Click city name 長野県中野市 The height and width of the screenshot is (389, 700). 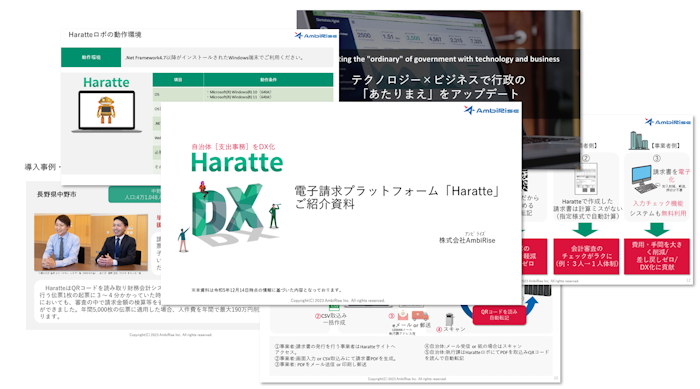point(57,194)
